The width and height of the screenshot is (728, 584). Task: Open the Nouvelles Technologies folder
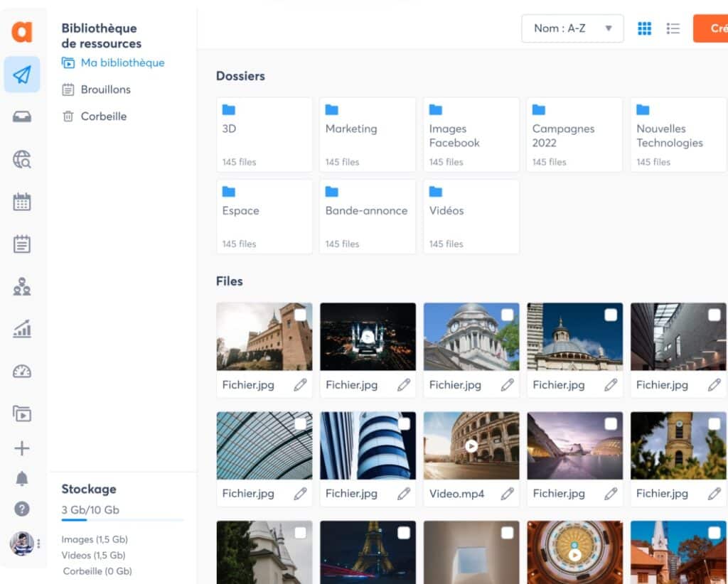678,134
